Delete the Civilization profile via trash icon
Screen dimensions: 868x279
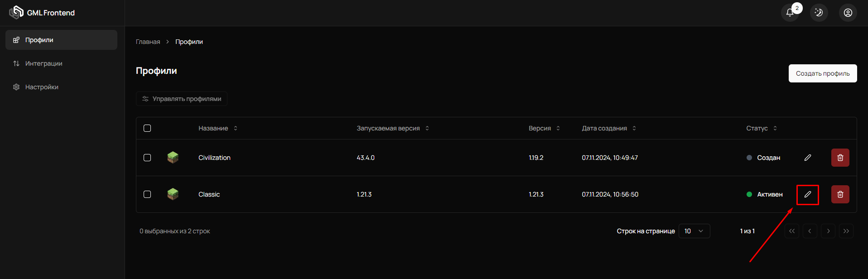(840, 158)
